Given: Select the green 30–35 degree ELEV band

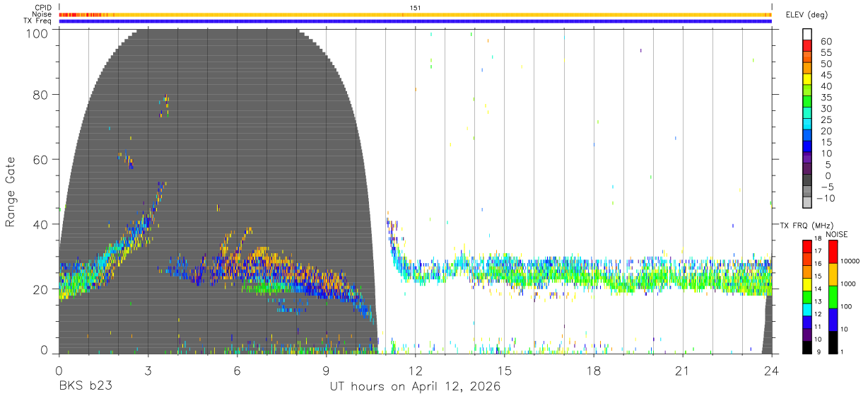Looking at the screenshot, I should tap(807, 102).
